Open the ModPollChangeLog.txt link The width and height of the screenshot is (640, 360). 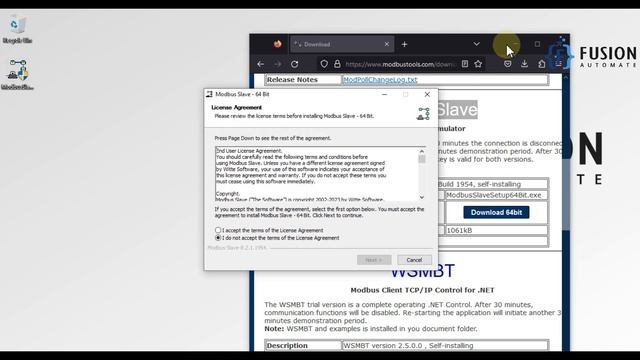[x=380, y=80]
